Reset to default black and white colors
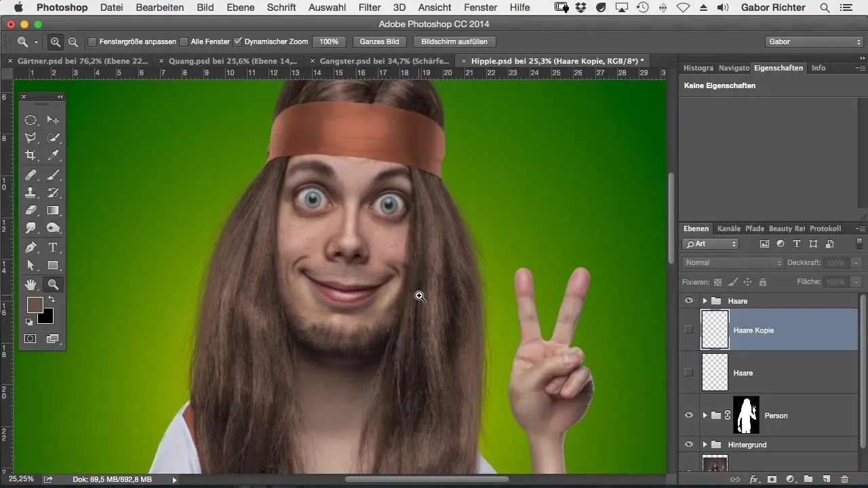The image size is (868, 488). 28,322
